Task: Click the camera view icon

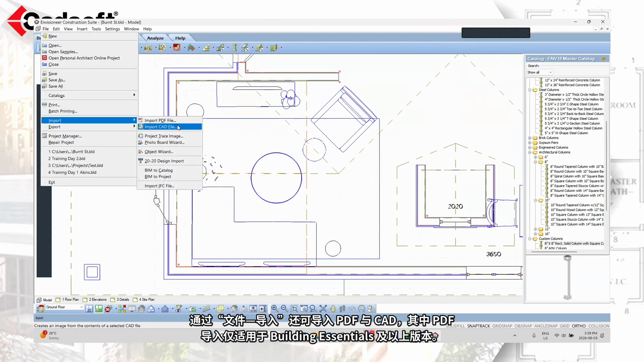Action: pyautogui.click(x=192, y=309)
